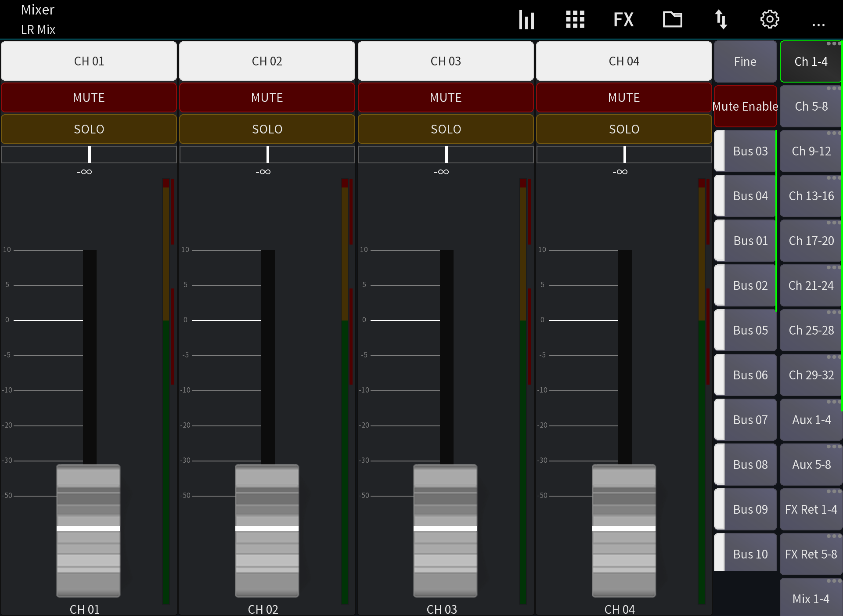Switch to Ch 5-8 layer

point(811,106)
